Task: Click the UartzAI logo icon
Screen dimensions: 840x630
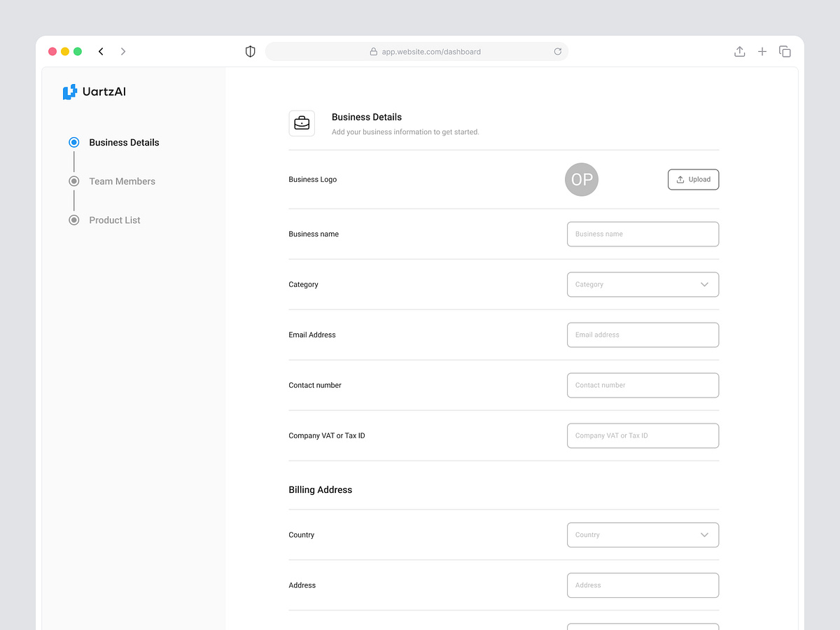Action: (x=71, y=91)
